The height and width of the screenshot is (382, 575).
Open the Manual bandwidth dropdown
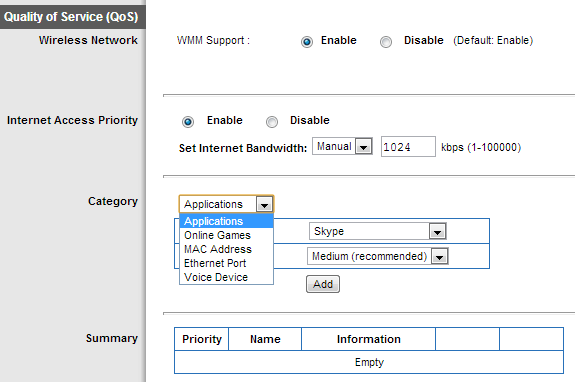(343, 146)
